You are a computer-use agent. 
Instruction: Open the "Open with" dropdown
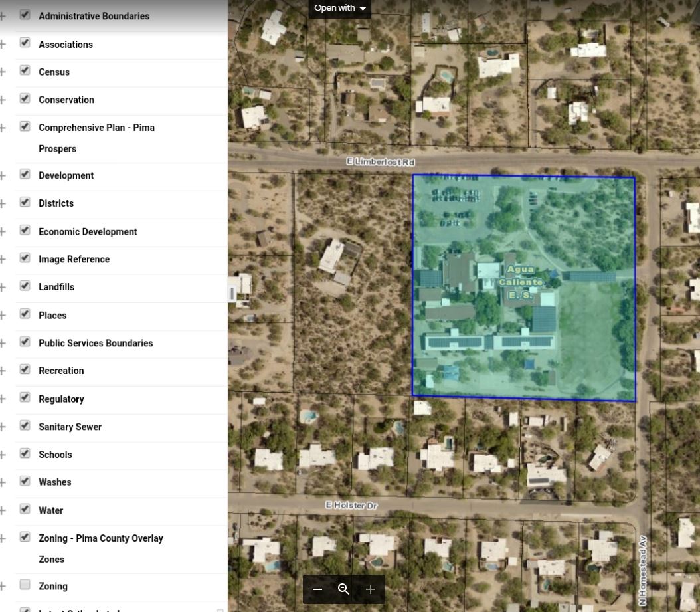339,8
